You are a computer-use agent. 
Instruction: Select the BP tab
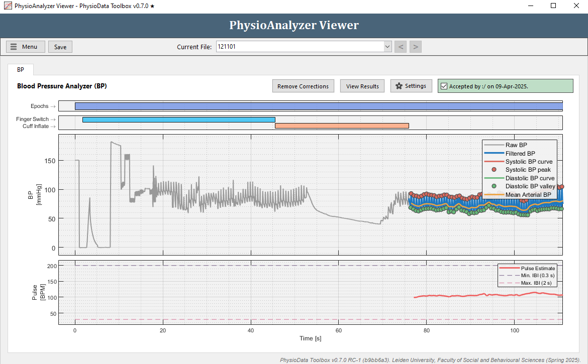pyautogui.click(x=21, y=70)
